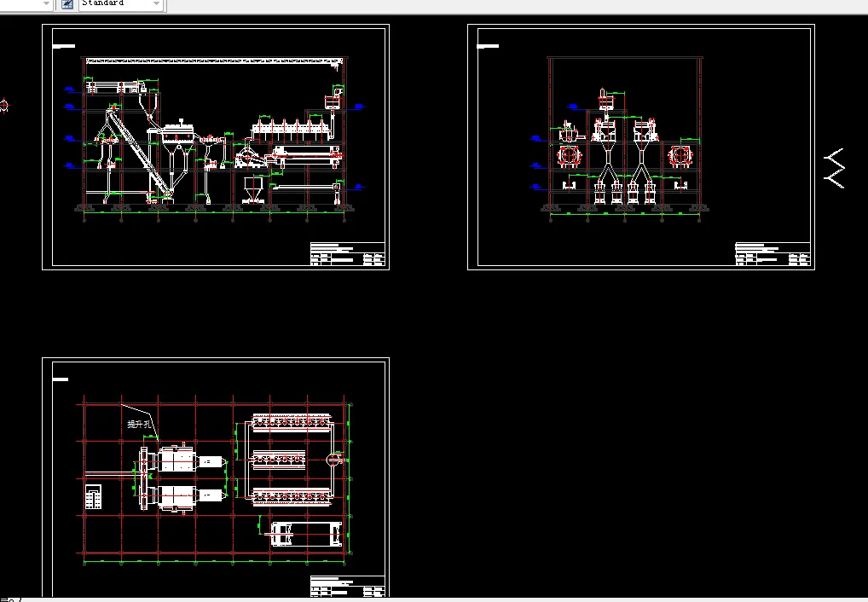The image size is (868, 602).
Task: Expand the cut-off dropdown arrow left of the table style icon
Action: pos(47,4)
